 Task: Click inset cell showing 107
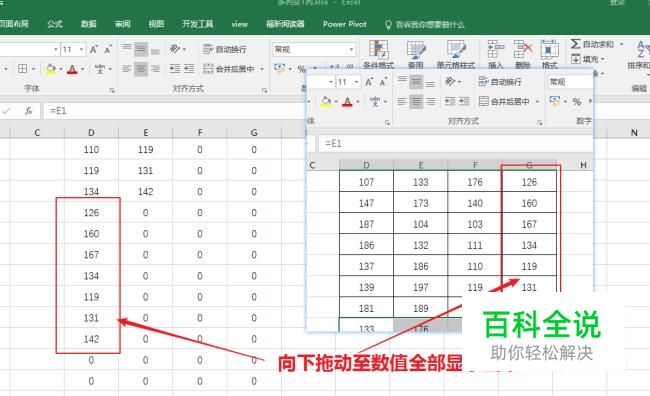point(366,182)
